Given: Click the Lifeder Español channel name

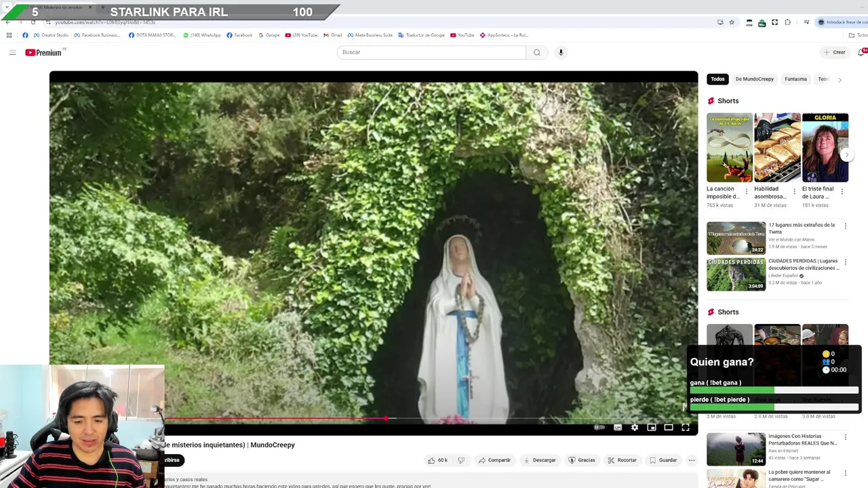Looking at the screenshot, I should point(783,276).
